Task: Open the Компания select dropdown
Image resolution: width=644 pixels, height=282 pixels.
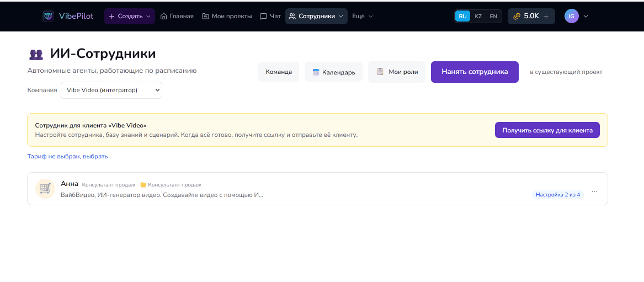Action: pyautogui.click(x=111, y=91)
